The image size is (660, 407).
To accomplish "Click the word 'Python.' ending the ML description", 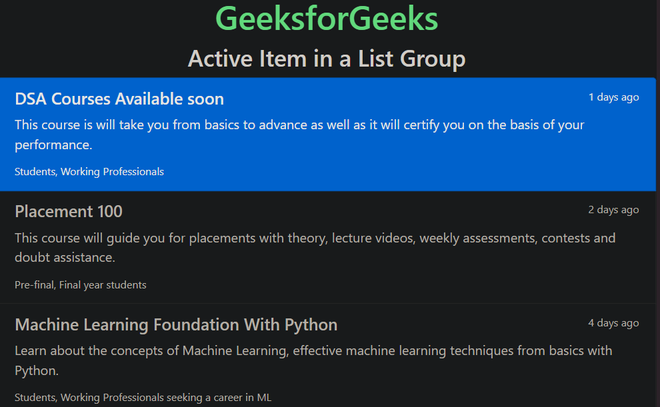I will pos(36,371).
